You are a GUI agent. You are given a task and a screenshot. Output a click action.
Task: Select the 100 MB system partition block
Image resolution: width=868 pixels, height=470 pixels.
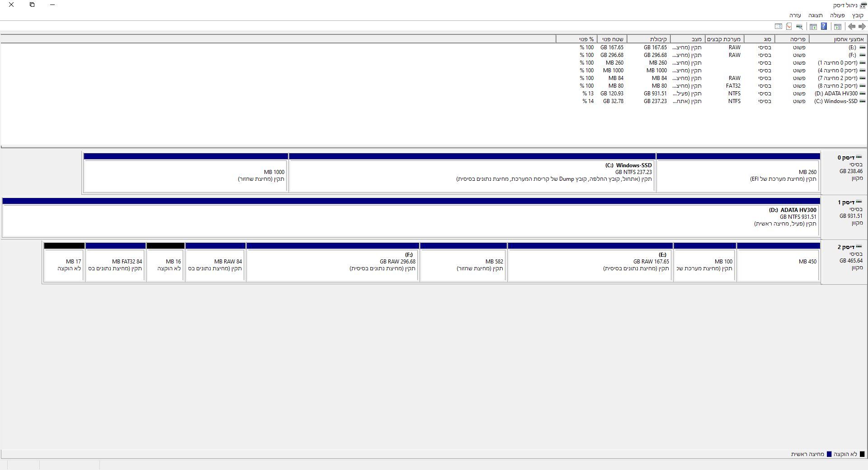[704, 262]
